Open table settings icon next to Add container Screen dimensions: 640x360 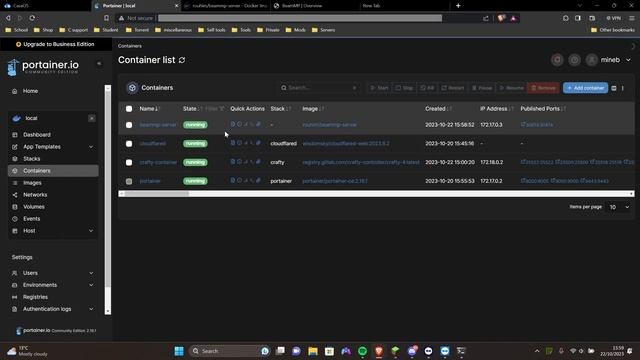coord(614,88)
